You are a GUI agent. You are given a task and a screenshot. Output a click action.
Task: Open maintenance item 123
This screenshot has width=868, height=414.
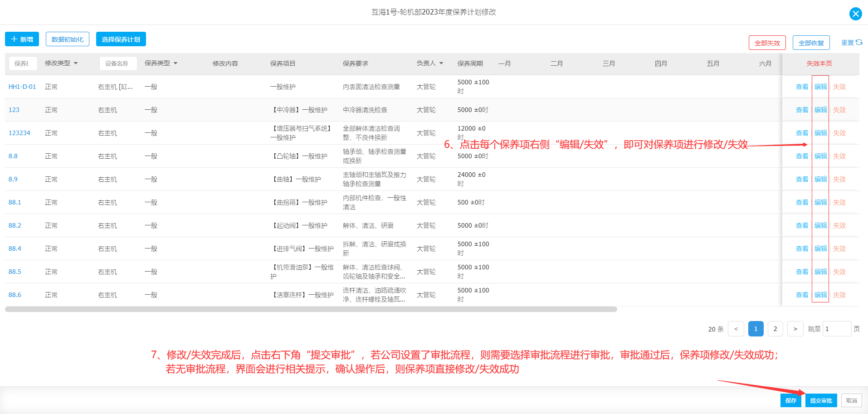pyautogui.click(x=14, y=110)
